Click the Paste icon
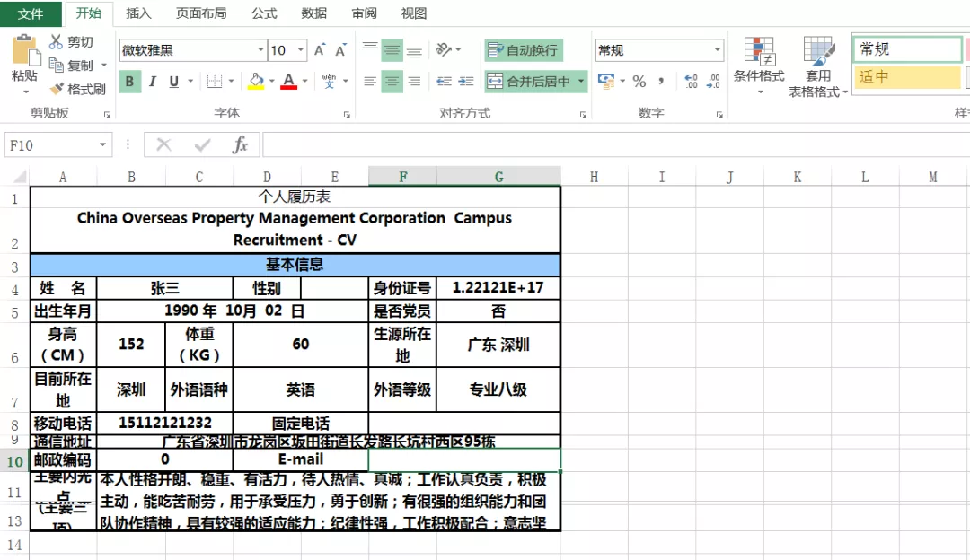Image resolution: width=970 pixels, height=560 pixels. tap(25, 50)
